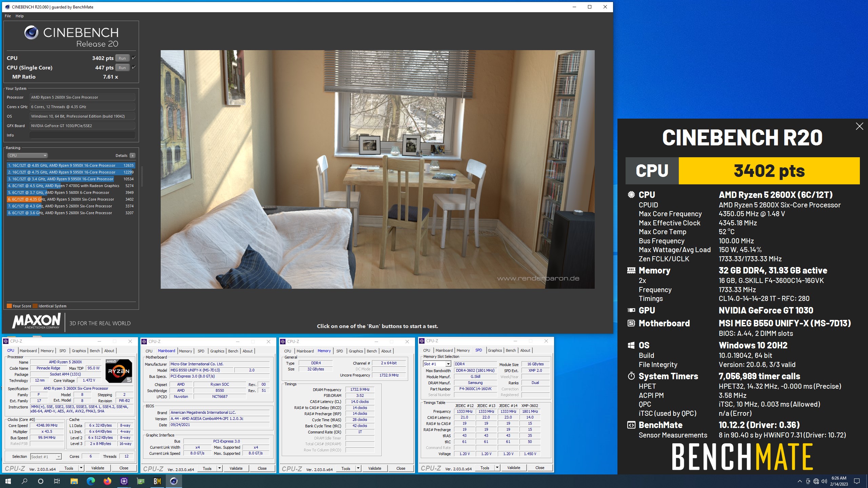Open SPD tab in third CPU-Z window
Image resolution: width=868 pixels, height=488 pixels.
pyautogui.click(x=340, y=351)
